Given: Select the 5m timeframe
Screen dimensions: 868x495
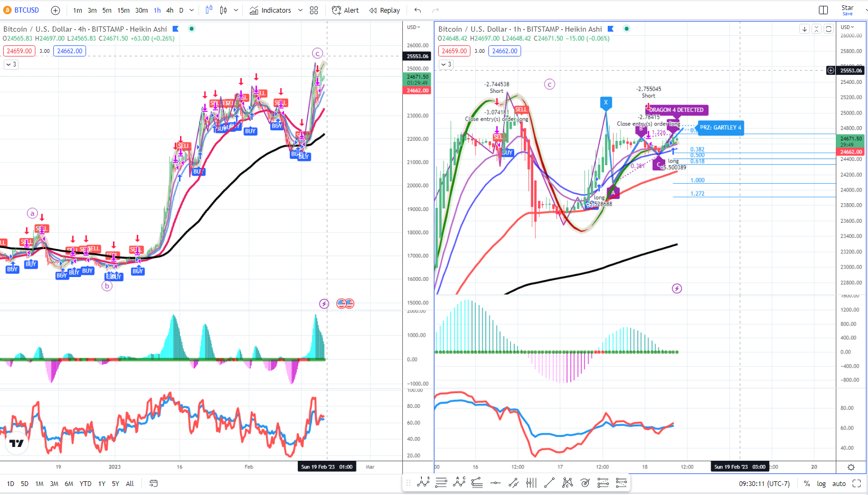Looking at the screenshot, I should click(x=107, y=10).
